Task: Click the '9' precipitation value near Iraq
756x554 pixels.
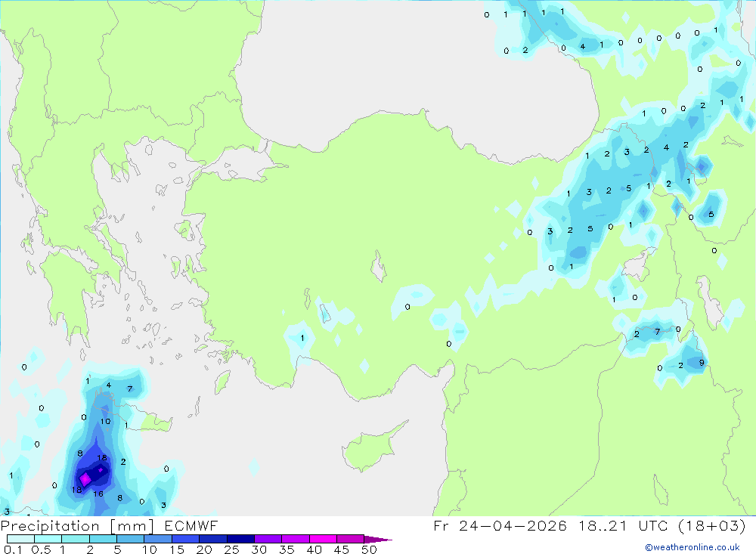Action: [702, 363]
